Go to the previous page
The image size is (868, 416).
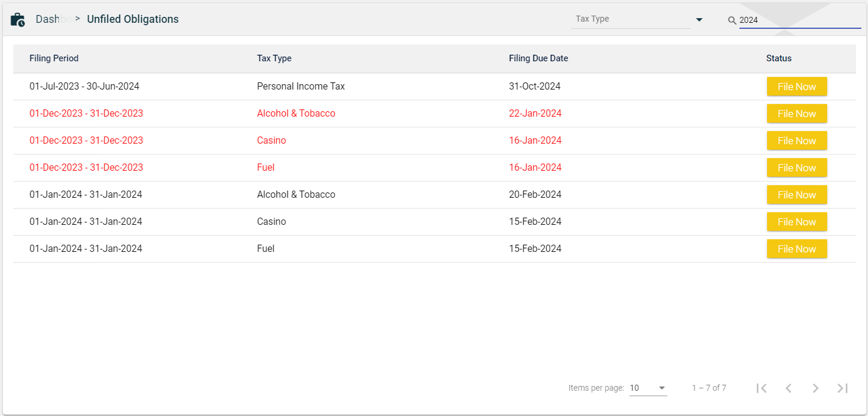789,388
